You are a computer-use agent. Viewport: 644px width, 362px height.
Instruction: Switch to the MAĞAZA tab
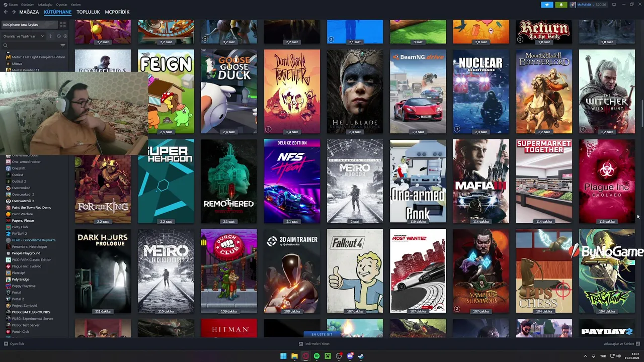[x=29, y=12]
